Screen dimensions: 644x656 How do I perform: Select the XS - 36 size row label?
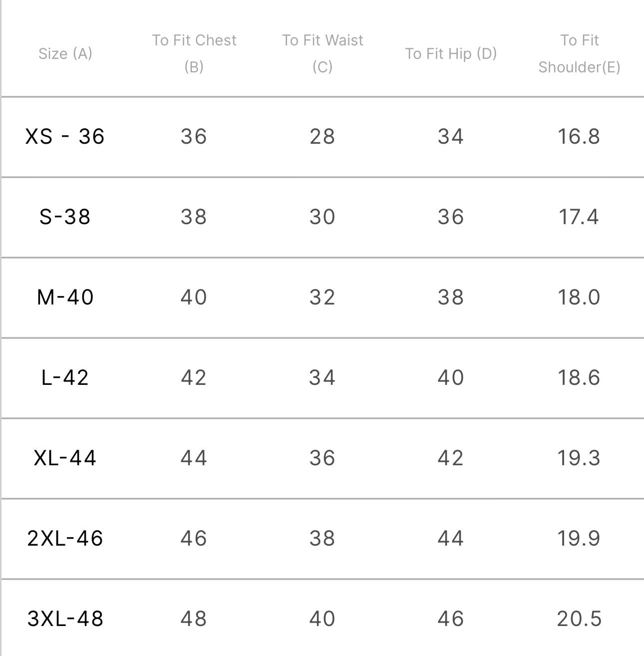point(65,136)
